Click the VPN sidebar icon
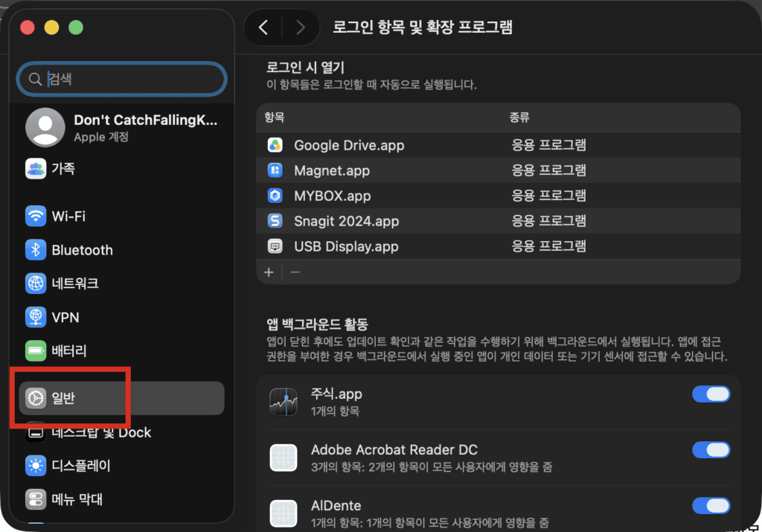 [x=36, y=317]
